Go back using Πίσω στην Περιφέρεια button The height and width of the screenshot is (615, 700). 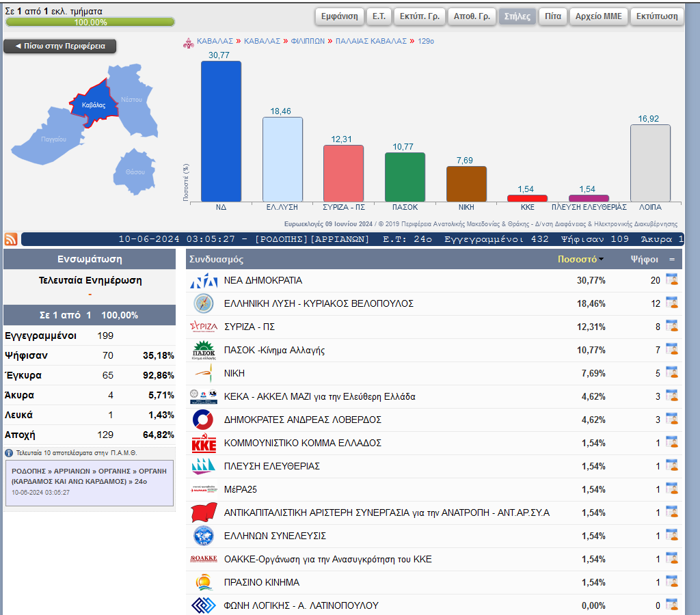[59, 46]
